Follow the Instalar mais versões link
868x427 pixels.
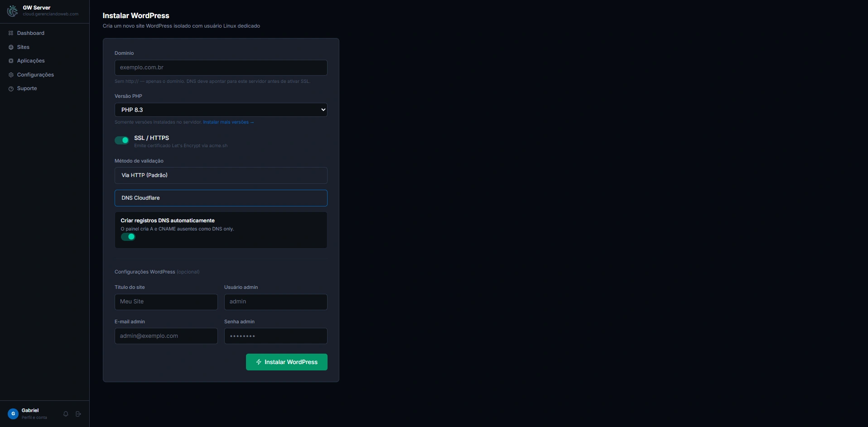point(228,122)
